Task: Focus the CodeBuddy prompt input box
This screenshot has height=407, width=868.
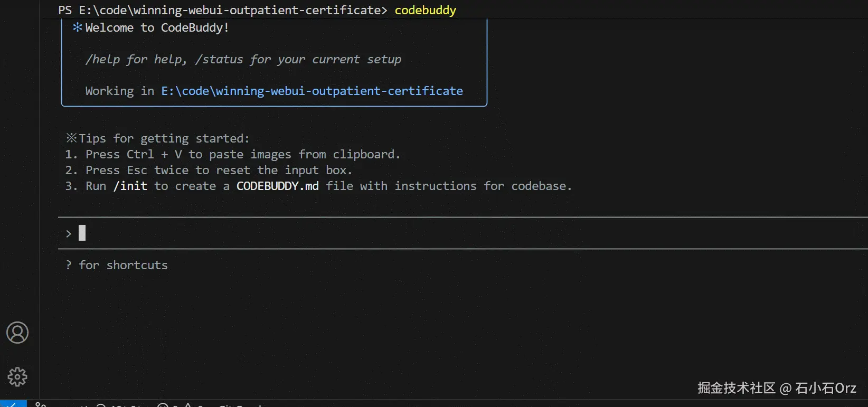Action: click(463, 233)
